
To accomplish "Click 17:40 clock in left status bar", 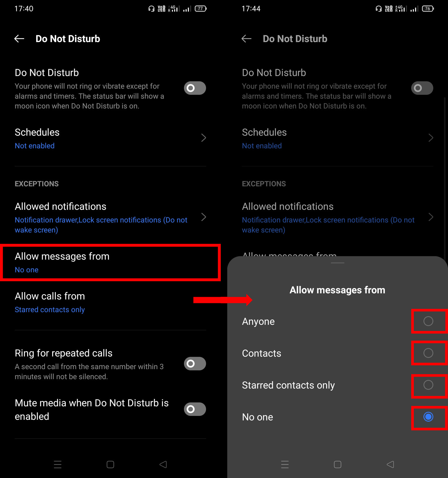I will (x=24, y=9).
